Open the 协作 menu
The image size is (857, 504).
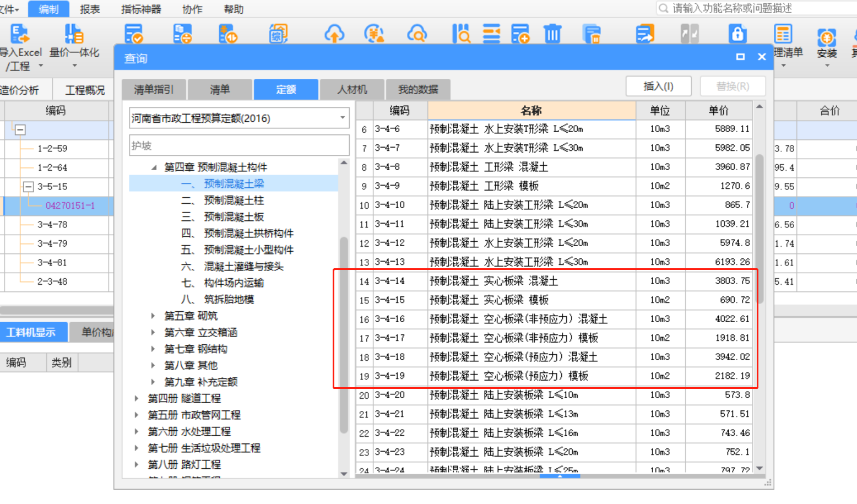tap(192, 9)
